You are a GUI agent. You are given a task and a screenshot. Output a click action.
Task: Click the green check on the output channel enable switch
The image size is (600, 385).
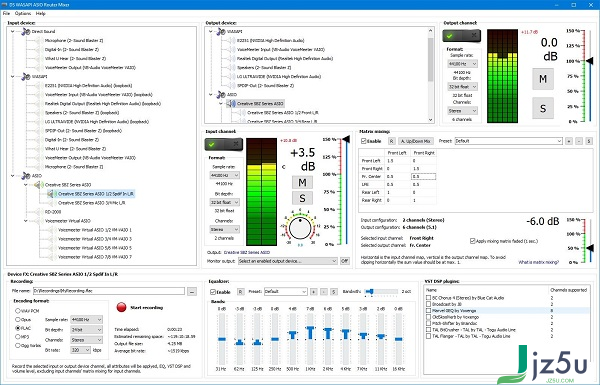click(450, 36)
